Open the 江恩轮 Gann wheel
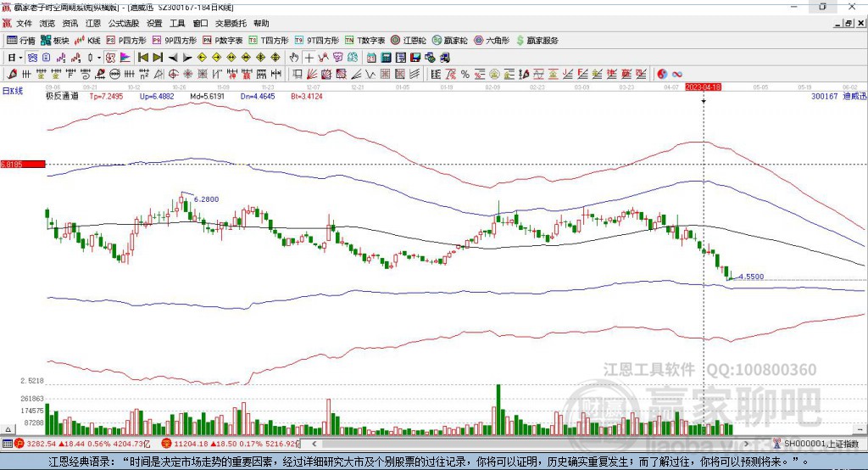Image resolution: width=868 pixels, height=470 pixels. click(x=409, y=41)
